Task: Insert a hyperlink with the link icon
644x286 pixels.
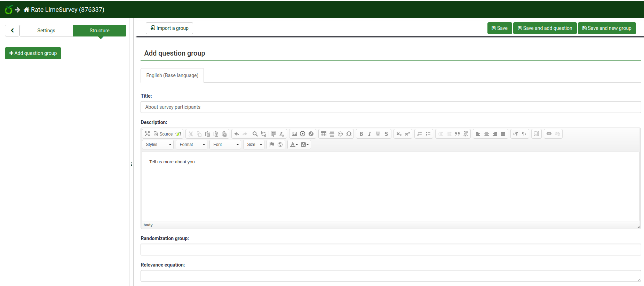Action: [x=549, y=134]
